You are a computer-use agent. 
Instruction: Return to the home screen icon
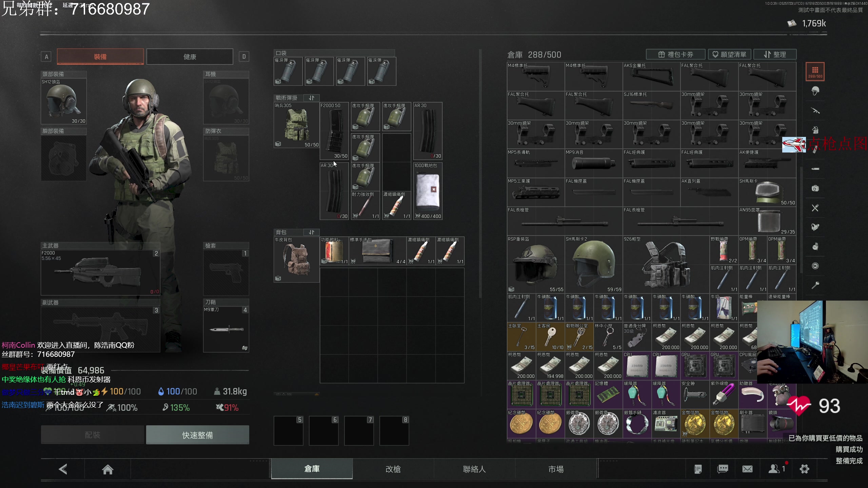107,469
